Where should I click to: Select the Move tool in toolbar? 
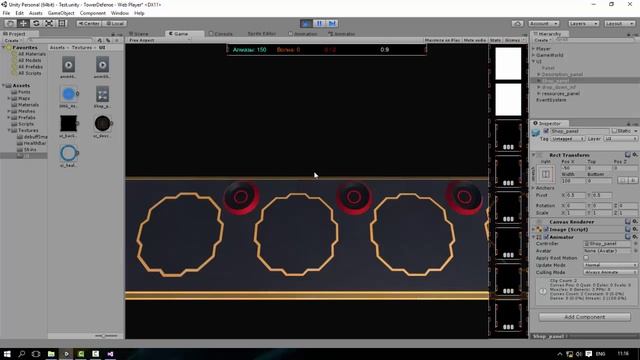coord(23,24)
